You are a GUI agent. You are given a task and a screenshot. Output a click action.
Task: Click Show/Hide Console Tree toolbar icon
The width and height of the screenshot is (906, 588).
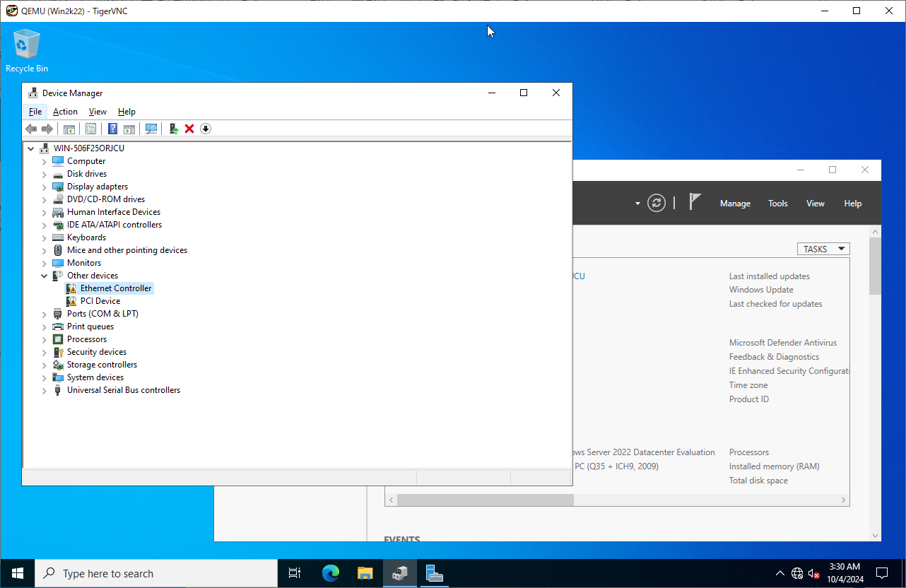[x=69, y=129]
